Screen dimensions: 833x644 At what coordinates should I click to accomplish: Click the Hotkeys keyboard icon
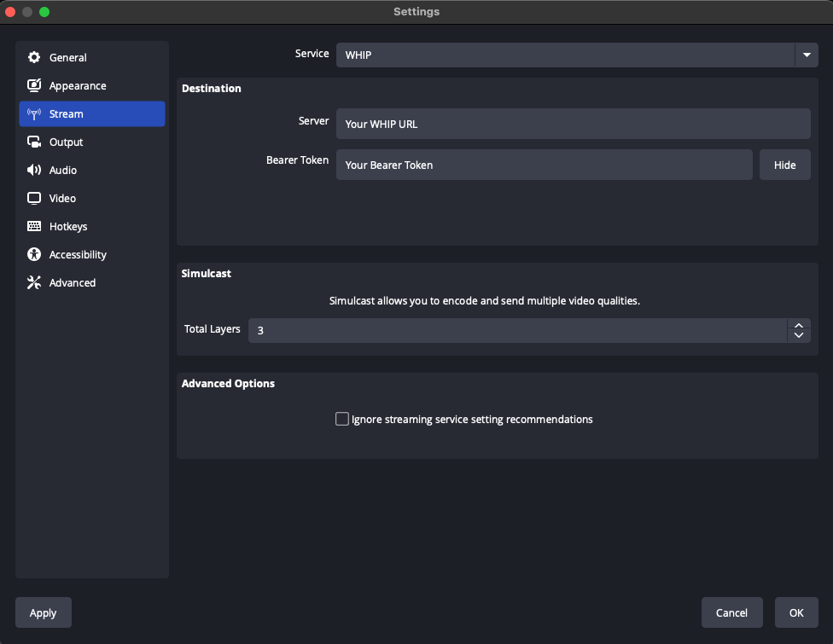coord(34,226)
